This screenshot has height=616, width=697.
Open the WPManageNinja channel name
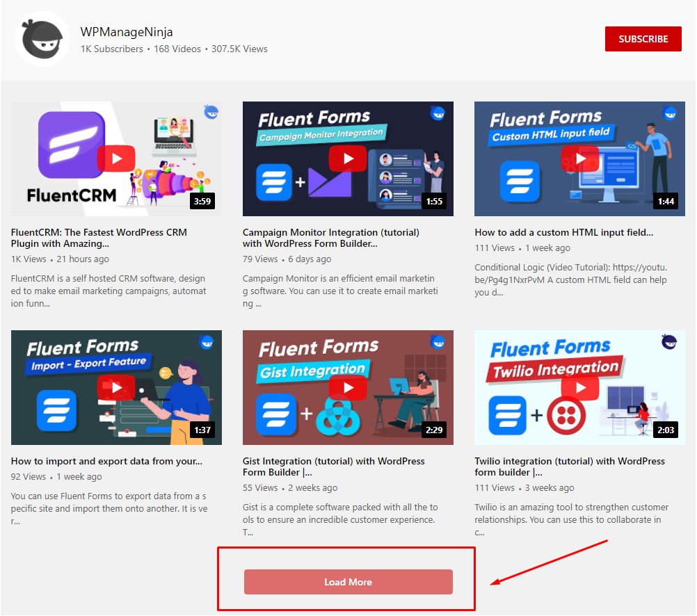point(127,32)
